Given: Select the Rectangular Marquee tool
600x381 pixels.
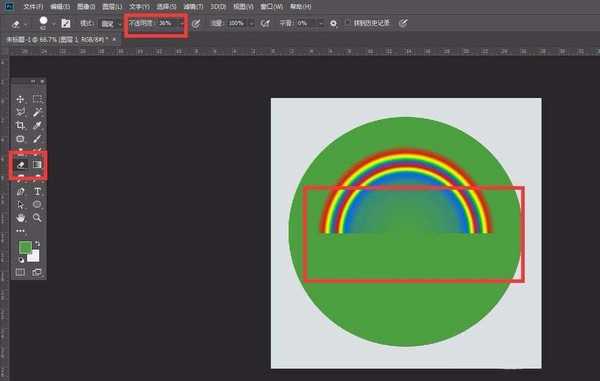Looking at the screenshot, I should pos(37,99).
